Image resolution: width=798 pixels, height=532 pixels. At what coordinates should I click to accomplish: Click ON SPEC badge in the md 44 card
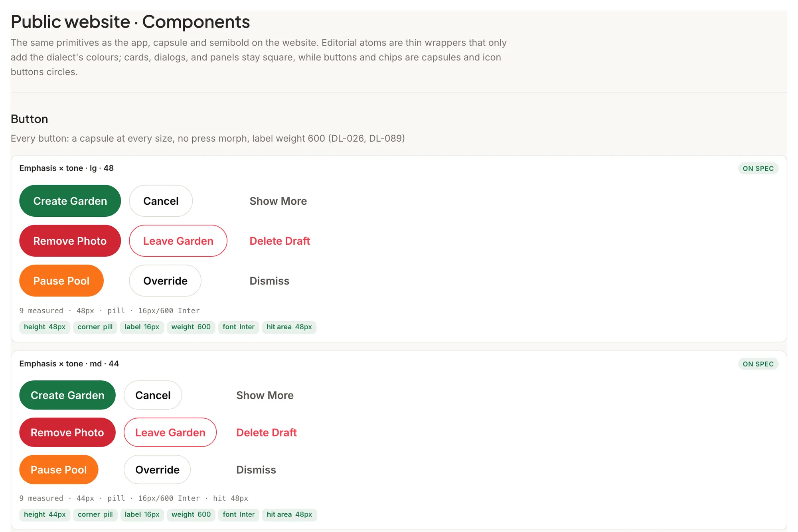(x=758, y=364)
